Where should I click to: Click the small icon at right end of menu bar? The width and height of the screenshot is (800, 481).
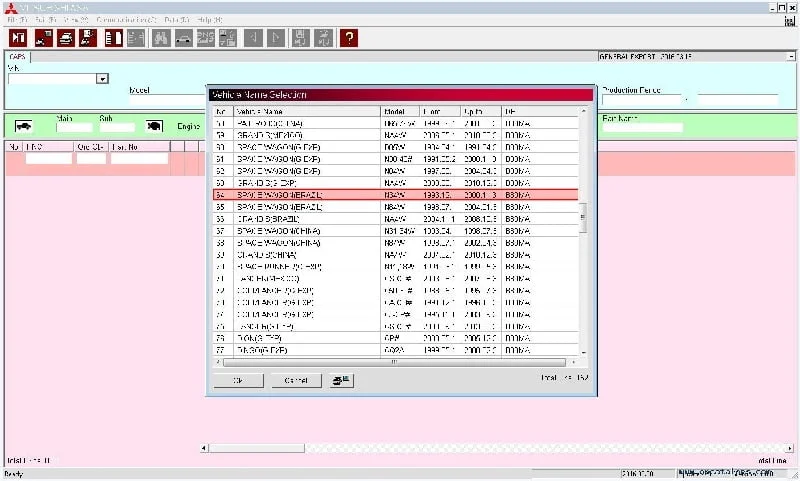pos(790,20)
